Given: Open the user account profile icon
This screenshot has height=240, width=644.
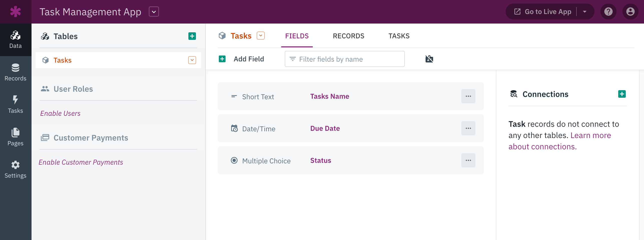Looking at the screenshot, I should pyautogui.click(x=630, y=12).
